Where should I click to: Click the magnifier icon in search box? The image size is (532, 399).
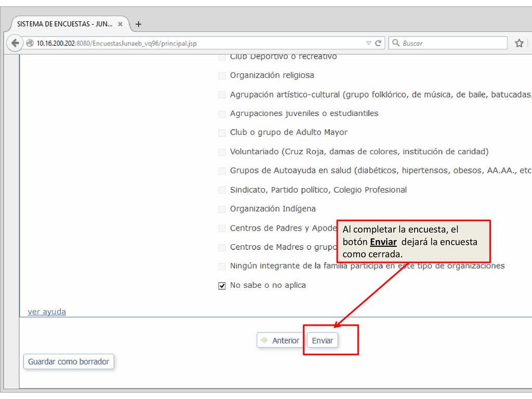click(395, 43)
